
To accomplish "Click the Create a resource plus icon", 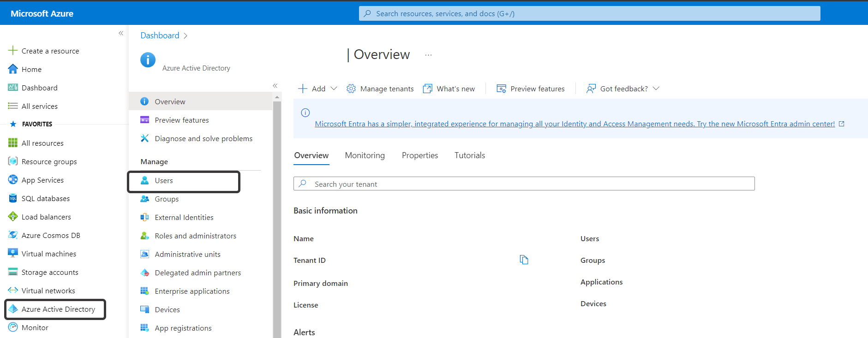I will (x=13, y=50).
